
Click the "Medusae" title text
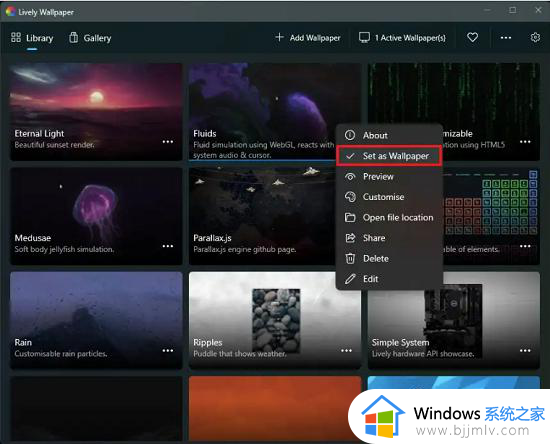pos(33,238)
